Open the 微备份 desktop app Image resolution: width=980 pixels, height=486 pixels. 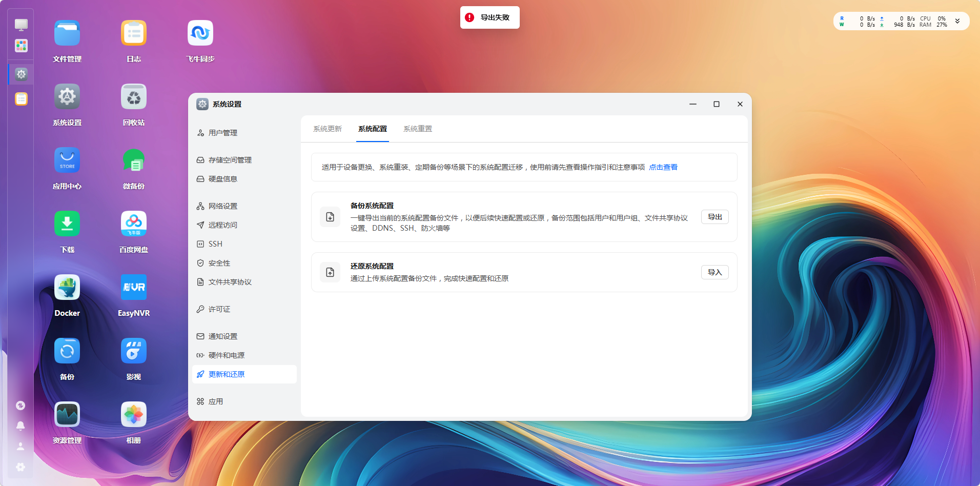[x=134, y=160]
